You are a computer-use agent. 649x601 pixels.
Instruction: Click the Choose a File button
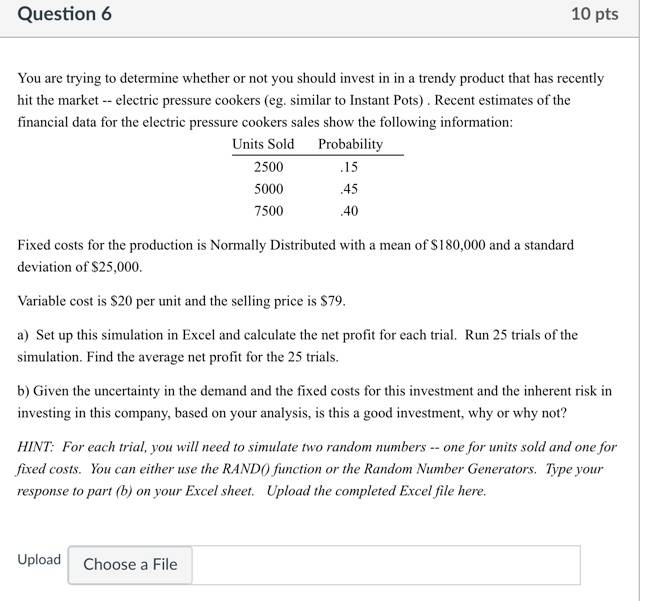(130, 565)
